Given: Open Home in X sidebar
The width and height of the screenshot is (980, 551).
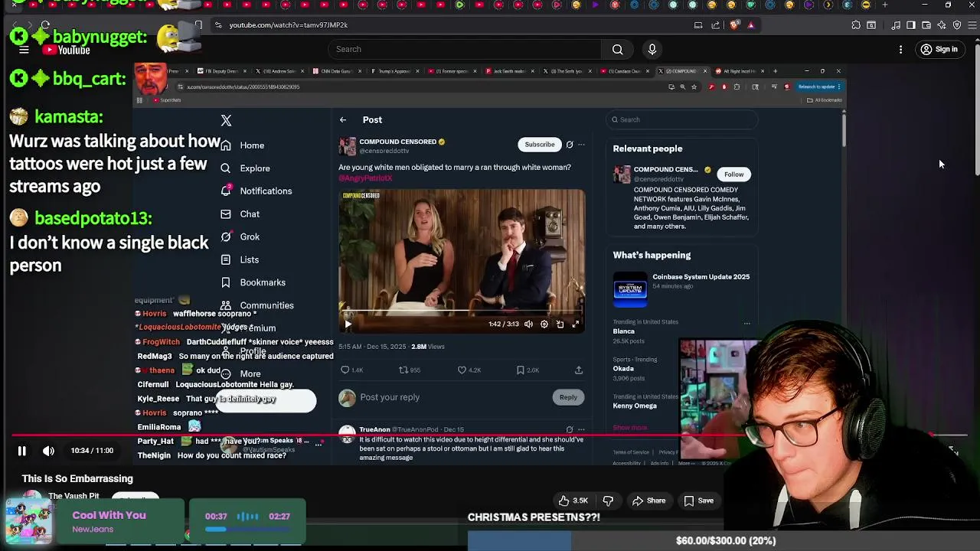Looking at the screenshot, I should 243,145.
